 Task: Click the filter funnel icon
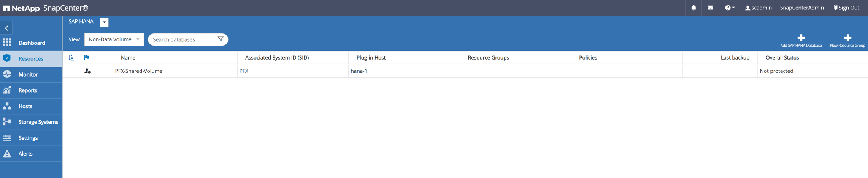pyautogui.click(x=221, y=39)
